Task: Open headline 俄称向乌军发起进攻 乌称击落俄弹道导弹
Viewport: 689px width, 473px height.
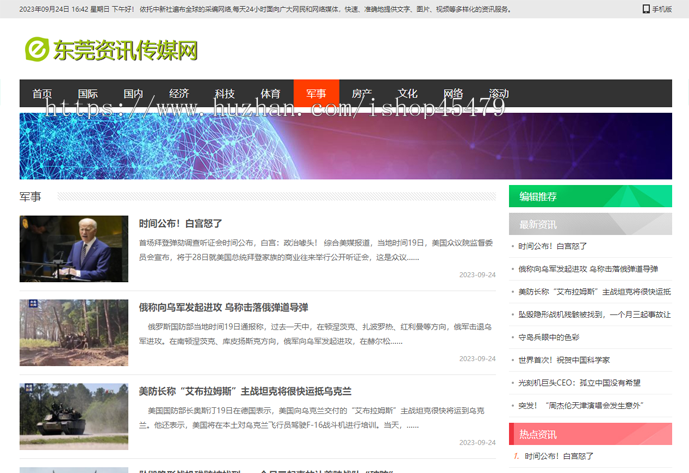Action: (223, 308)
